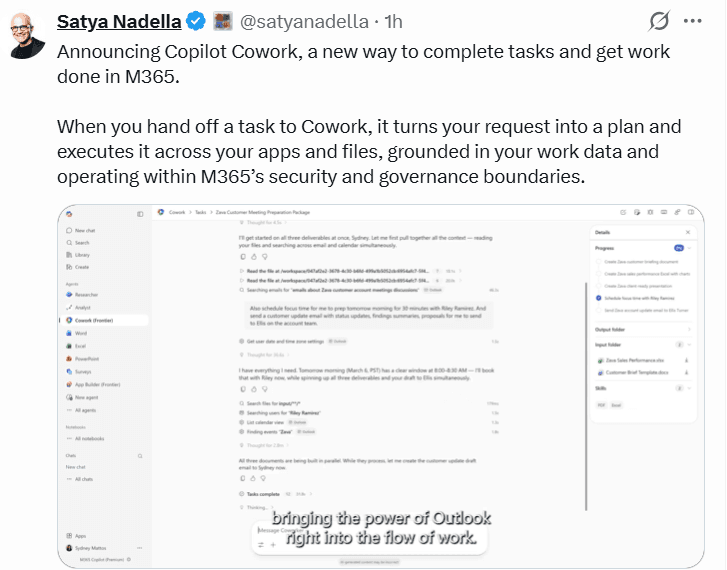Select the Researcher agent
This screenshot has width=727, height=570.
pos(88,297)
